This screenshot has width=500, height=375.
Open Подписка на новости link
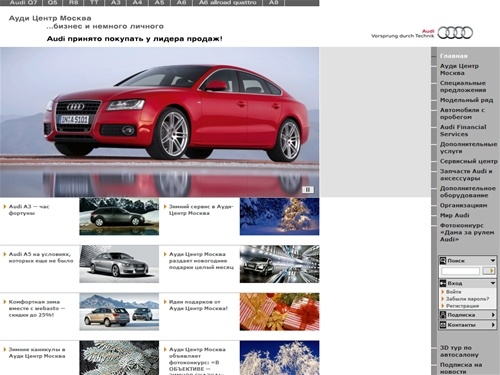(x=461, y=368)
